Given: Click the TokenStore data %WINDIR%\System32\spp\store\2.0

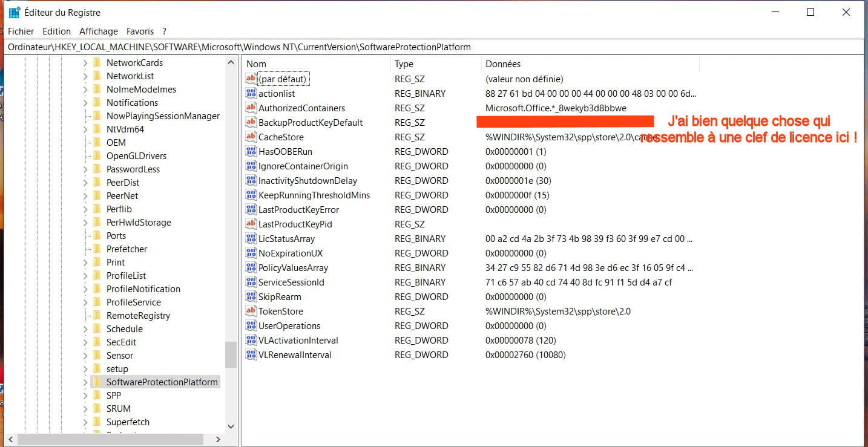Looking at the screenshot, I should [x=558, y=311].
